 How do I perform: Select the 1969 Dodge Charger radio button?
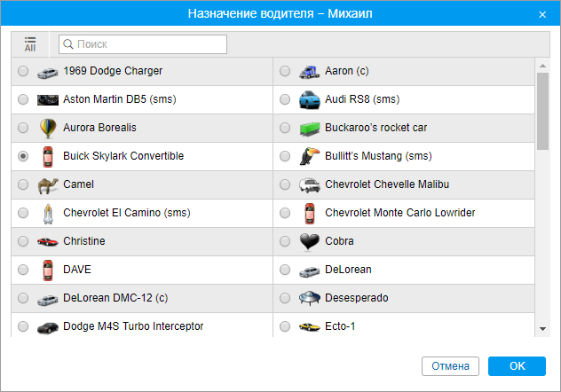(x=23, y=71)
